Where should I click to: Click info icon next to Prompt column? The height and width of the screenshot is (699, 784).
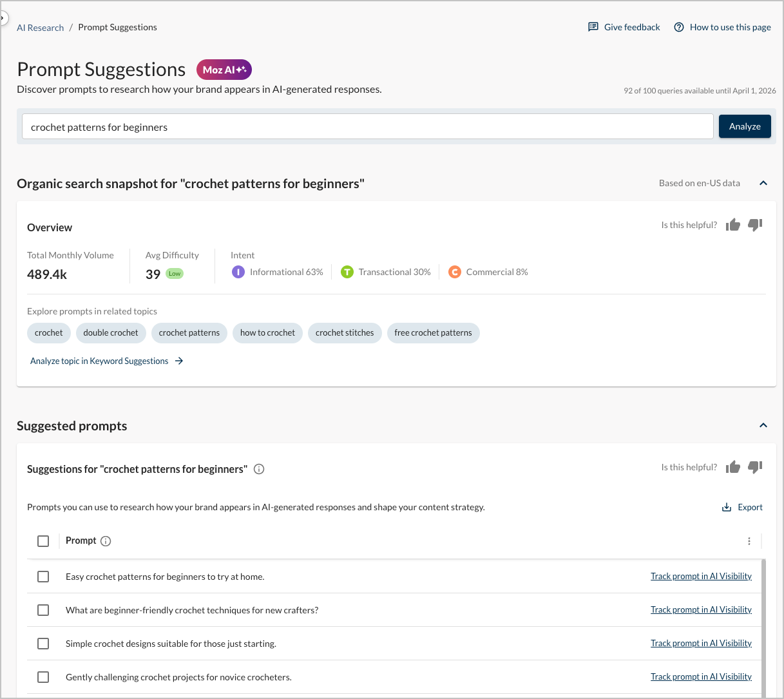106,541
